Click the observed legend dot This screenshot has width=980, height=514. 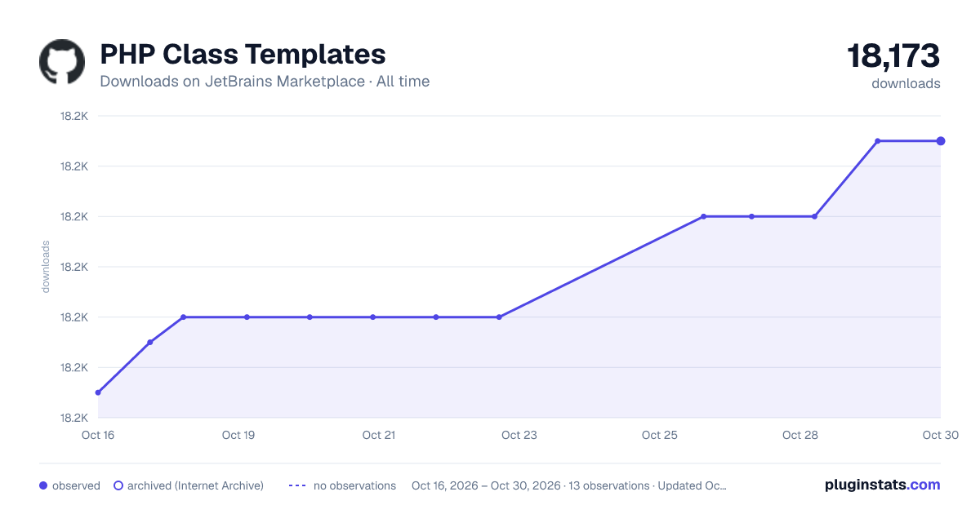[43, 485]
